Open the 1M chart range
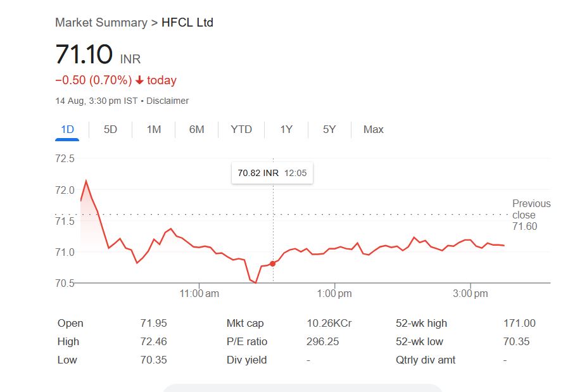The width and height of the screenshot is (582, 392). pyautogui.click(x=154, y=130)
